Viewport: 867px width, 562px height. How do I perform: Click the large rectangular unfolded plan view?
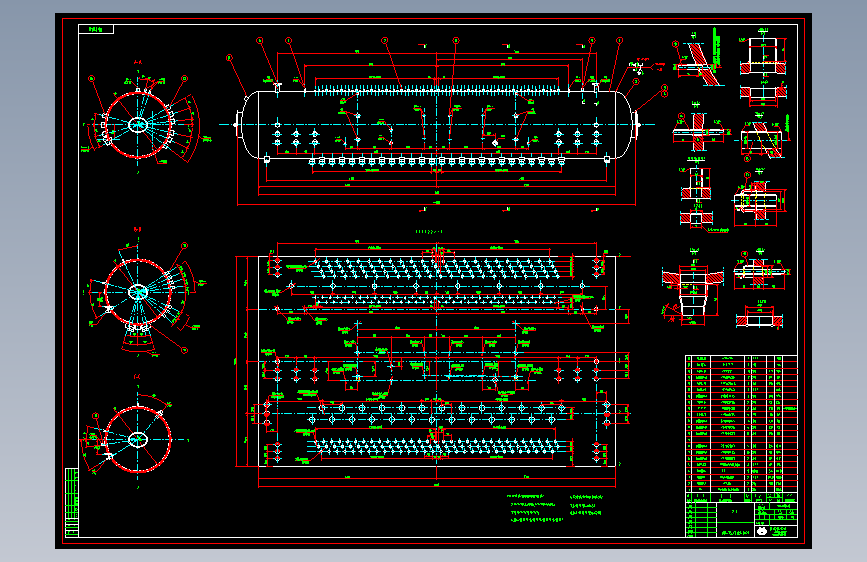click(x=437, y=362)
